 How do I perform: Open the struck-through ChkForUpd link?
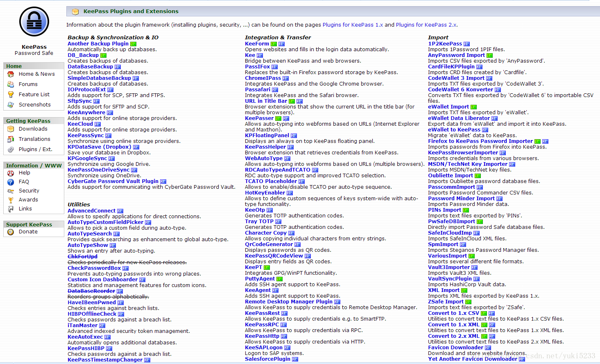coord(82,257)
